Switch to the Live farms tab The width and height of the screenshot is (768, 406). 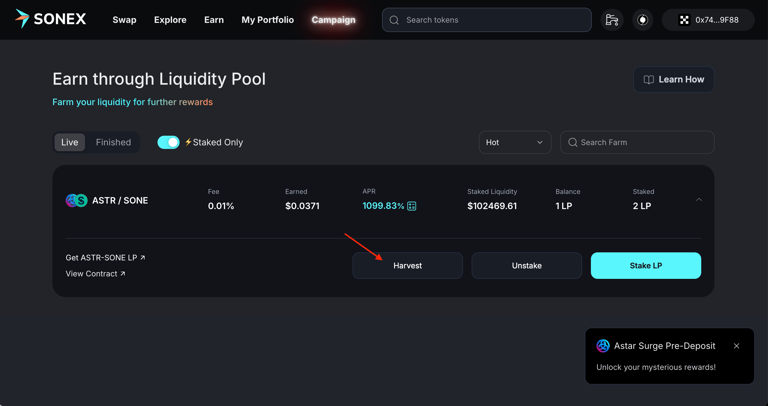click(x=70, y=143)
